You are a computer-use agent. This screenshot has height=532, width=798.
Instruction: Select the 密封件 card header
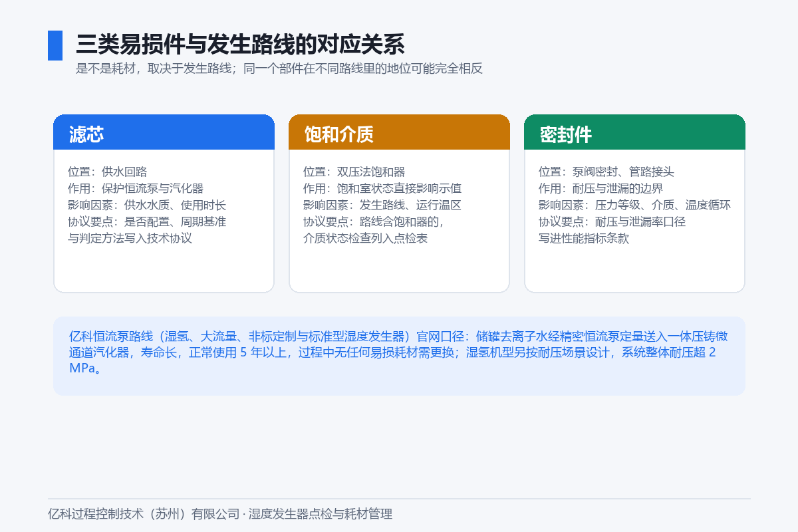click(634, 132)
